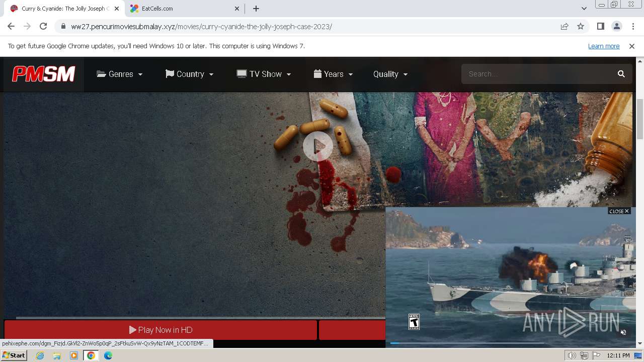Open the Windows Start menu

(x=14, y=355)
